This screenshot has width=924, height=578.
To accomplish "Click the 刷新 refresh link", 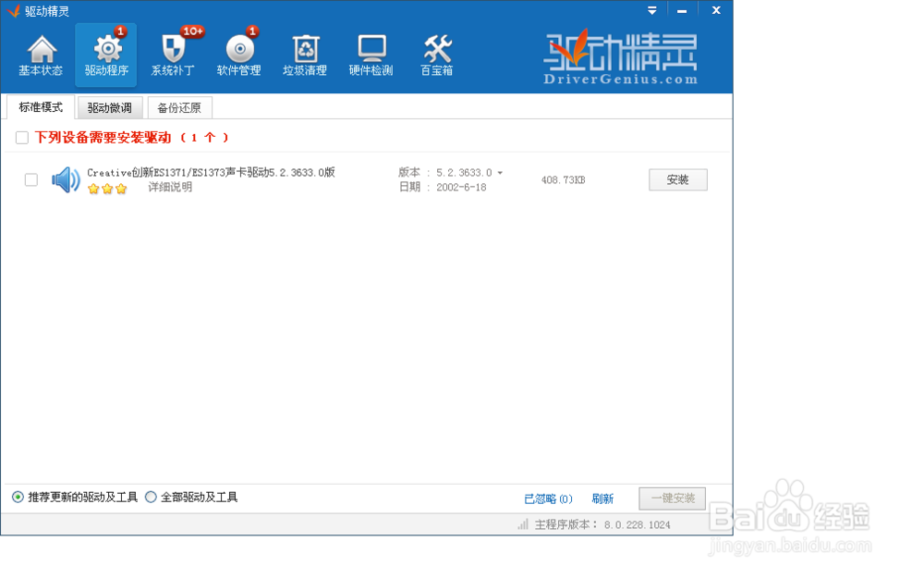I will [x=602, y=498].
